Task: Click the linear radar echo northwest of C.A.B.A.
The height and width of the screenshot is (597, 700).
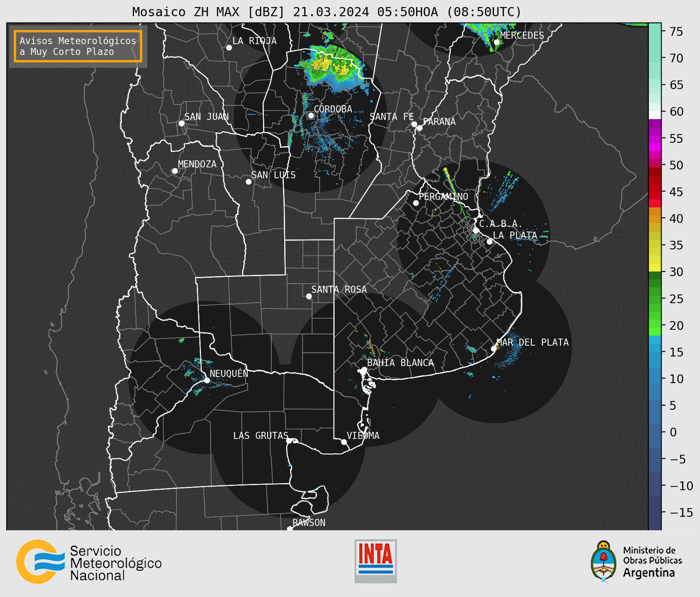Action: point(456,193)
